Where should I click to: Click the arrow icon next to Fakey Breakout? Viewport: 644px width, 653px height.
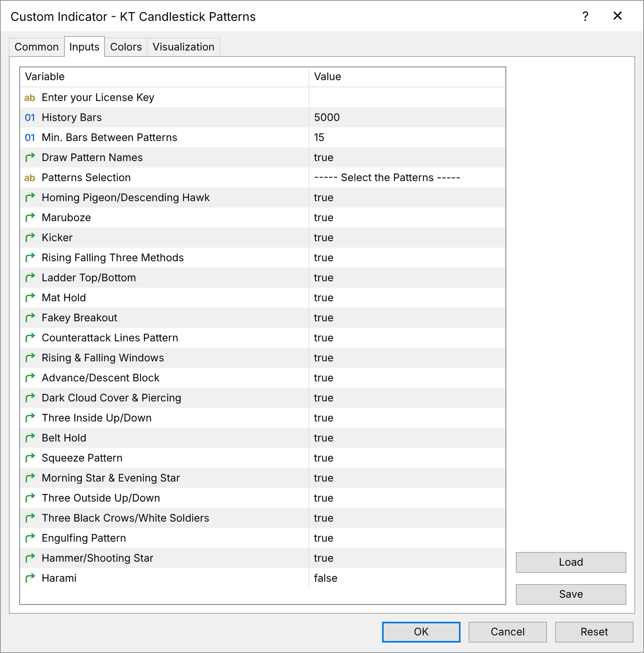click(30, 318)
